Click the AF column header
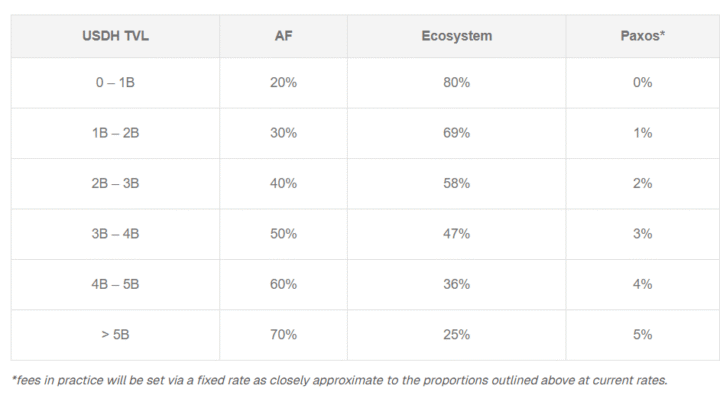720x405 pixels. (x=283, y=36)
